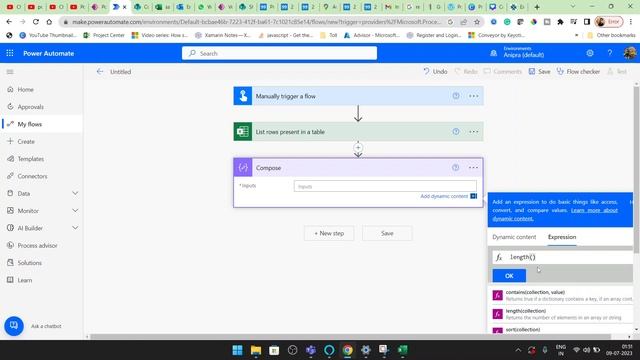Open the ellipsis menu on Compose
The height and width of the screenshot is (360, 640).
tap(473, 168)
